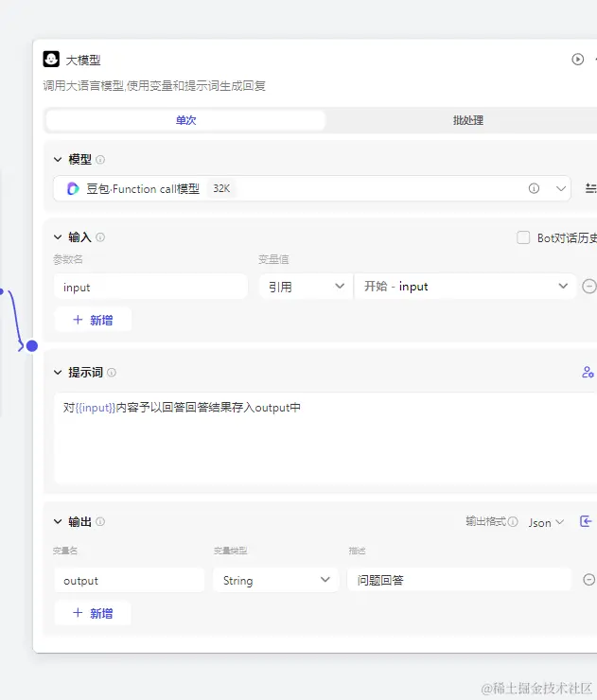
Task: Switch to the 单次 tab
Action: pyautogui.click(x=185, y=120)
